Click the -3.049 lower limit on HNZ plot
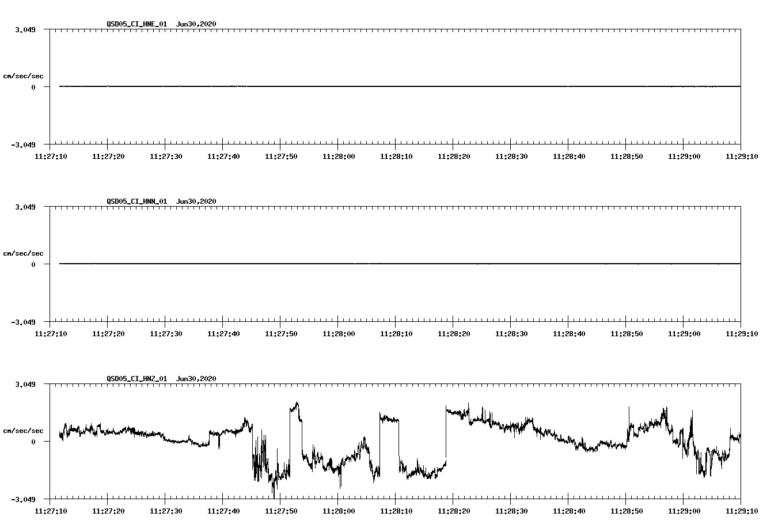The width and height of the screenshot is (782, 532). (x=23, y=499)
